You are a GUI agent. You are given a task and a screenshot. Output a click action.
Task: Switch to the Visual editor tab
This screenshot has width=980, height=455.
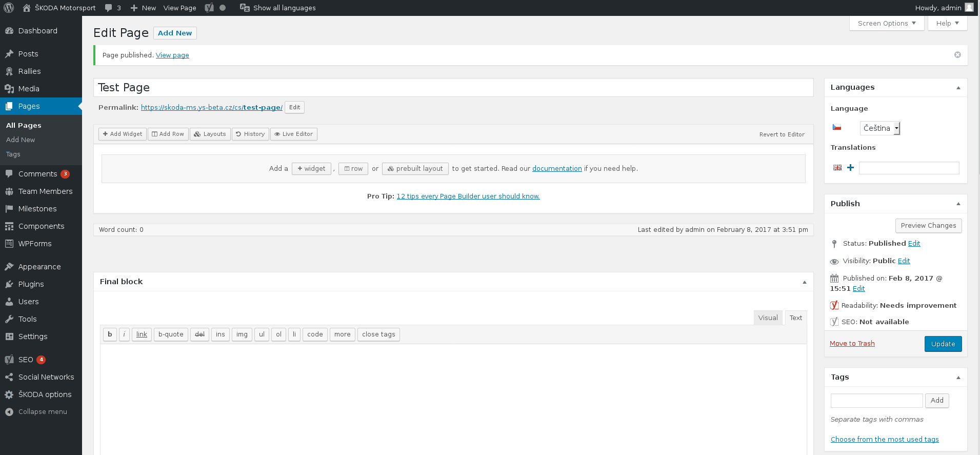pyautogui.click(x=768, y=318)
